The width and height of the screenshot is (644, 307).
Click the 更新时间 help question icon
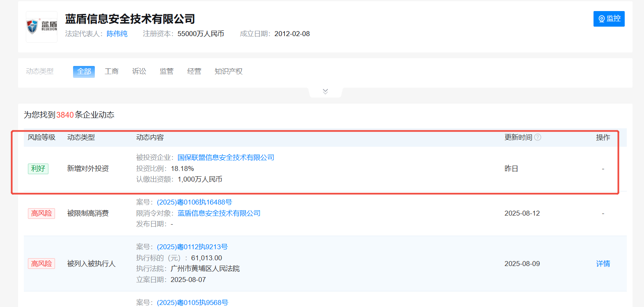coord(538,137)
